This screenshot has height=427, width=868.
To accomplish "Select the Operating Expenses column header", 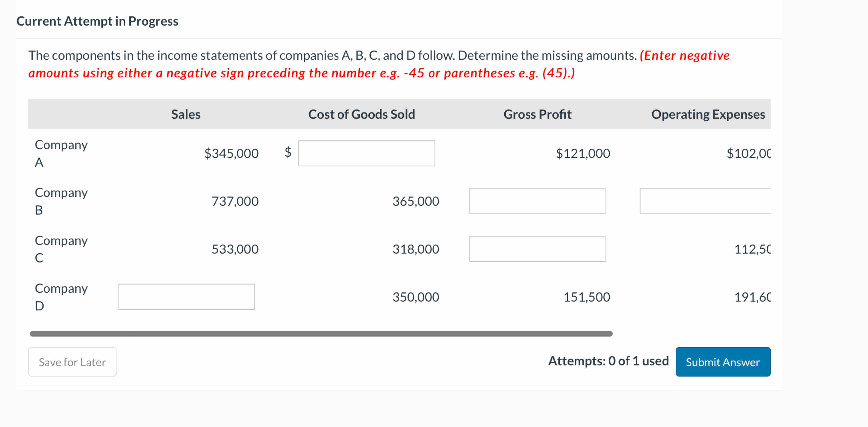I will (x=708, y=114).
